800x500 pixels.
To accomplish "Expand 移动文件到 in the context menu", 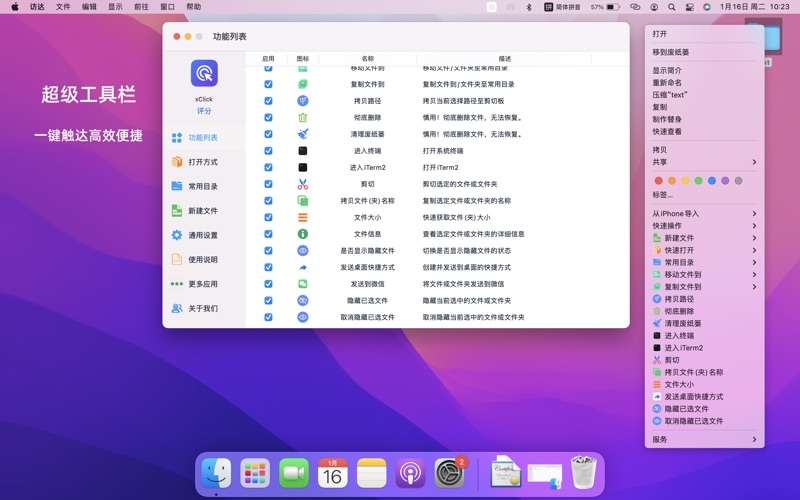I will coord(704,274).
